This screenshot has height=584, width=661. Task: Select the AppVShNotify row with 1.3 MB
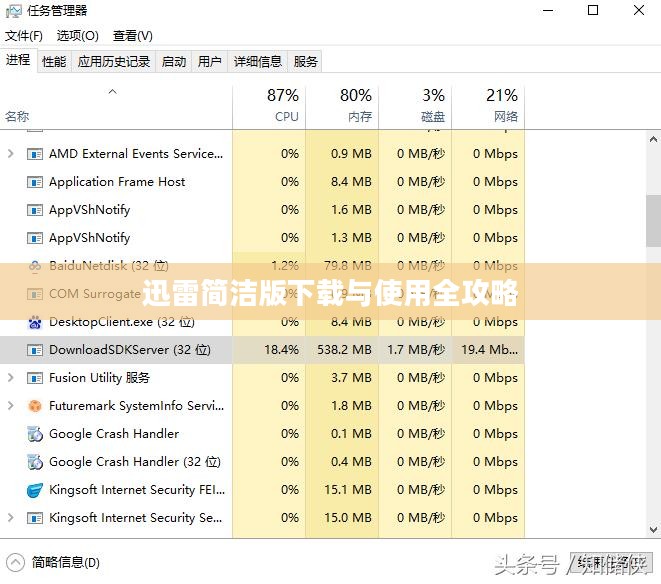tap(262, 238)
